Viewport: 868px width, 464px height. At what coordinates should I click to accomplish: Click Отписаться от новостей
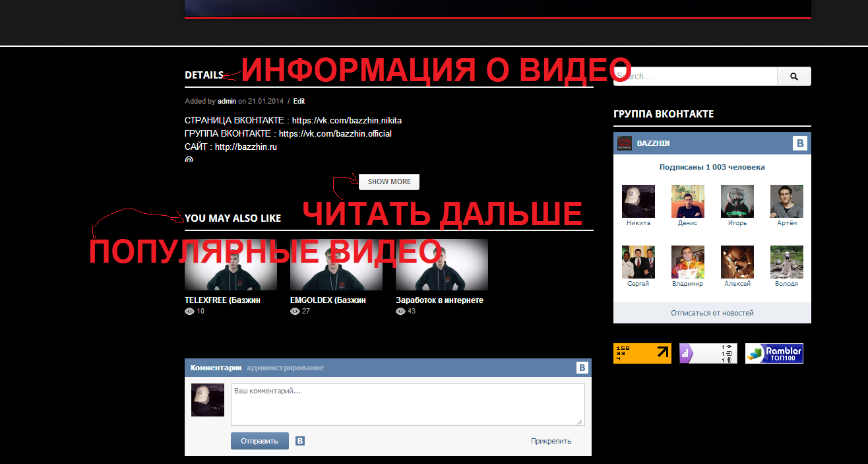point(712,313)
